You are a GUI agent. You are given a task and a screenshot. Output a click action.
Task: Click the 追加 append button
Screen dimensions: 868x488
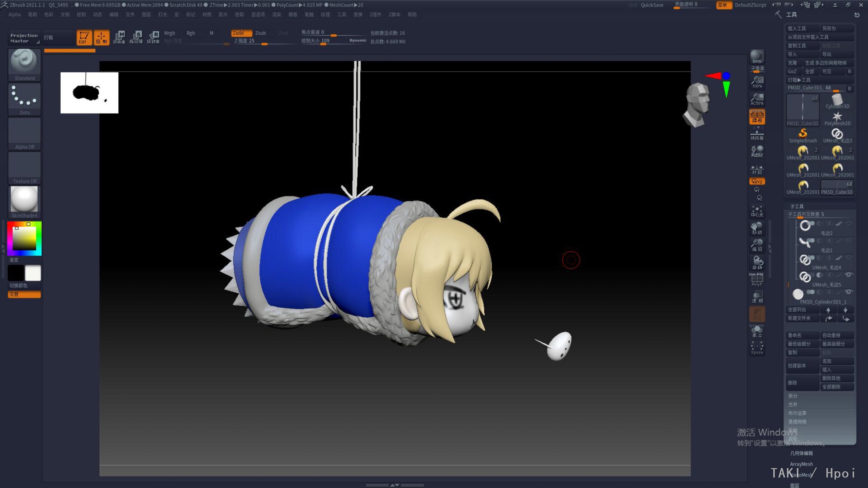point(837,361)
